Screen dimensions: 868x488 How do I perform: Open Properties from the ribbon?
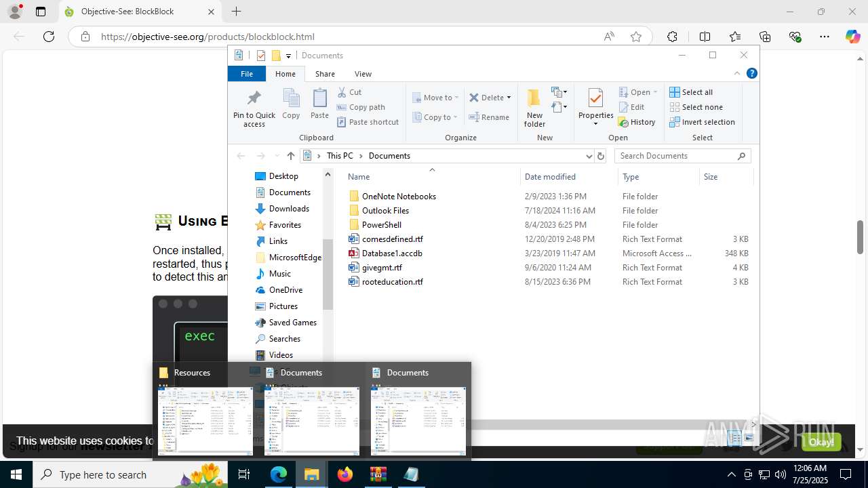click(595, 107)
